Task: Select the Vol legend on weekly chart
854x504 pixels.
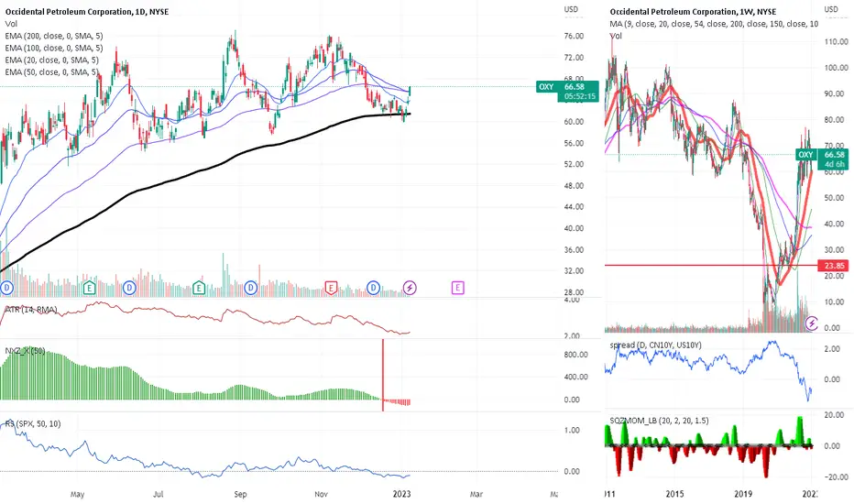Action: (x=616, y=36)
